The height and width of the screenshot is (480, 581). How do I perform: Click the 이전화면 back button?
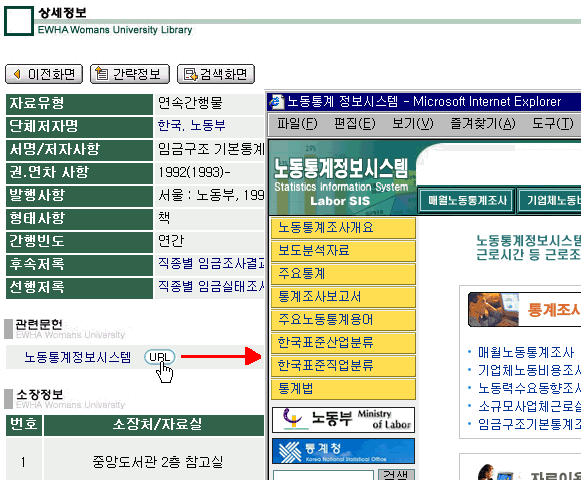44,74
